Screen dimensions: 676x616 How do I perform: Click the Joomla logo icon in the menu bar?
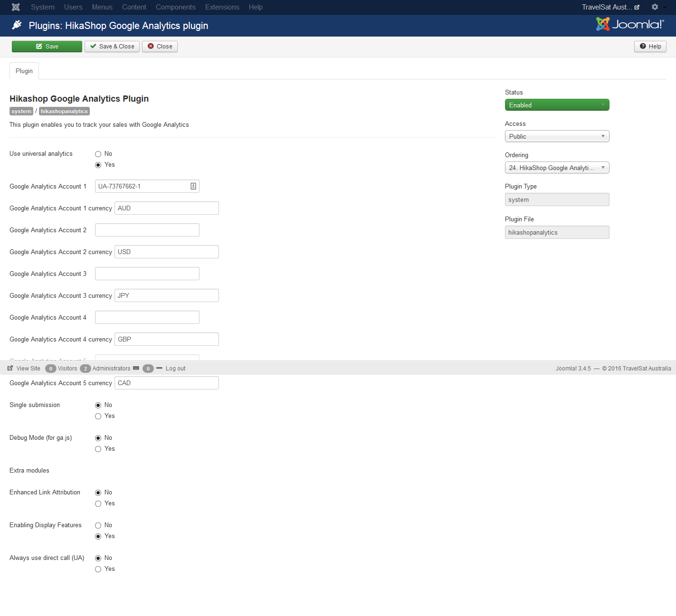[x=16, y=7]
